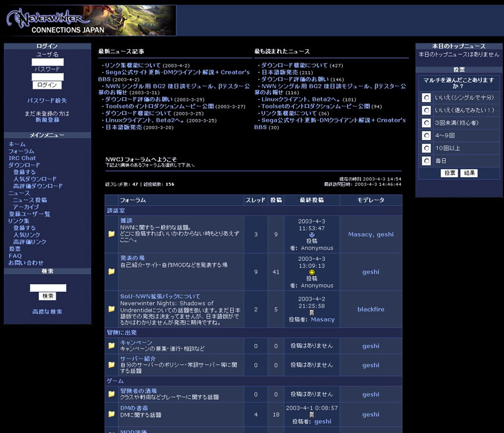Select poll option いいえ(シングルで十分)
Image resolution: width=504 pixels, height=433 pixels.
(427, 98)
